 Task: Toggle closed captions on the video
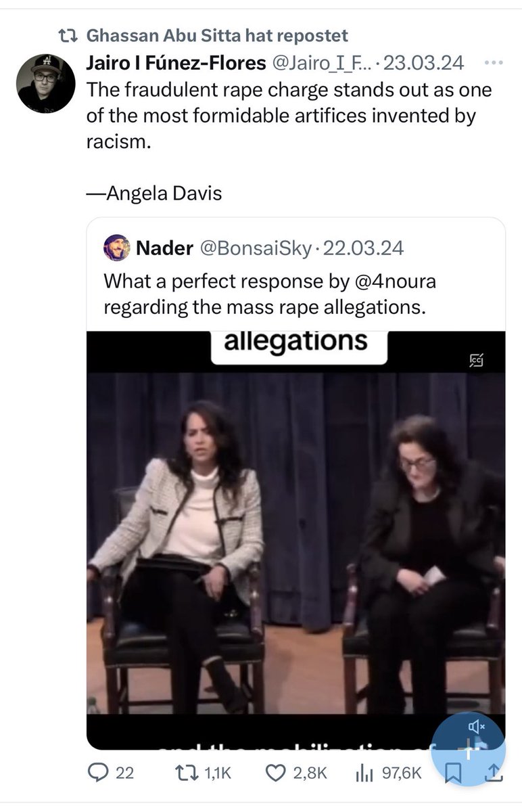[x=477, y=361]
